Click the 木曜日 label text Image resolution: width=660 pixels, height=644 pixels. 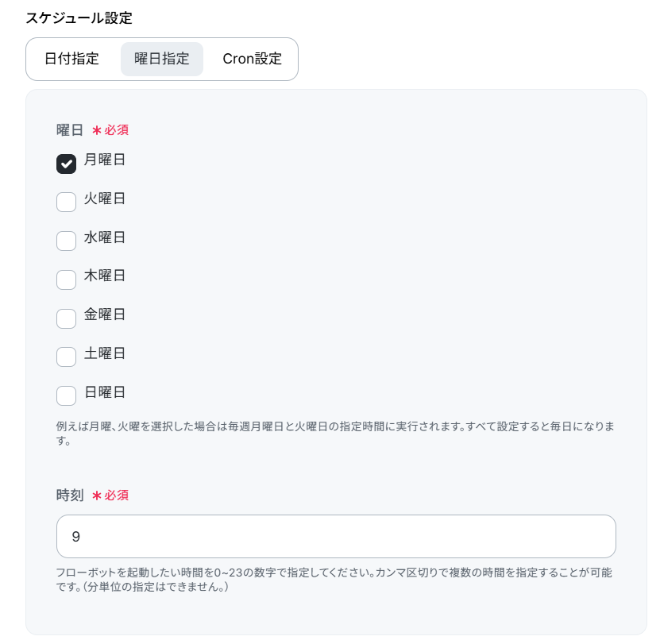104,276
